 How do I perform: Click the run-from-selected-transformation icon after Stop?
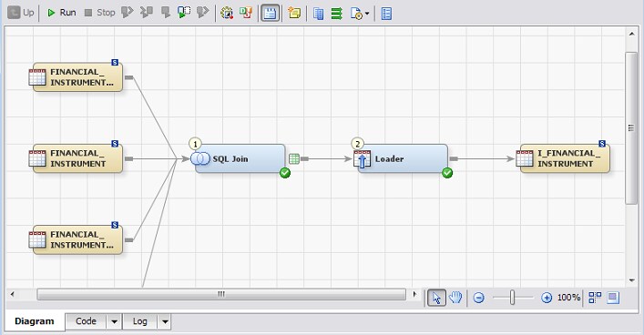127,13
